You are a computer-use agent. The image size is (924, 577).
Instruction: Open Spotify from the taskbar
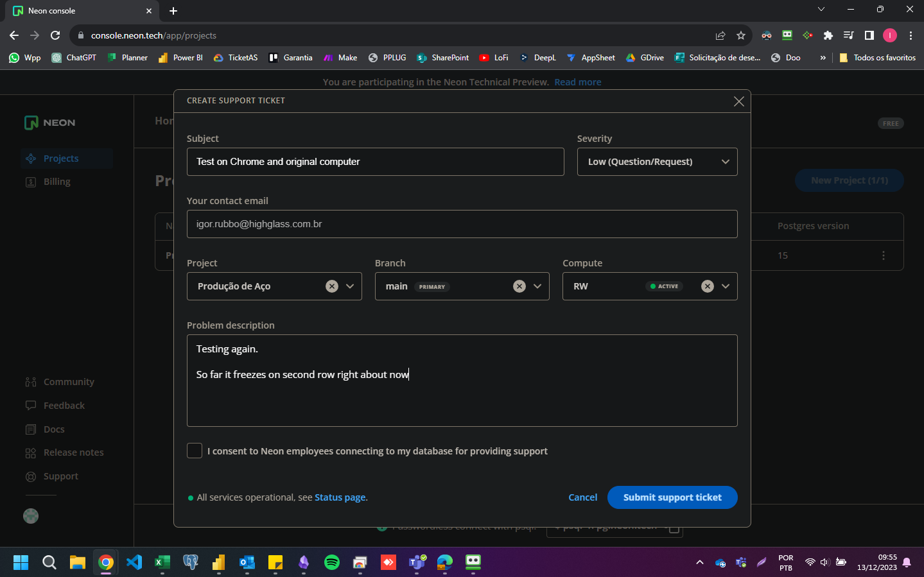pyautogui.click(x=332, y=563)
